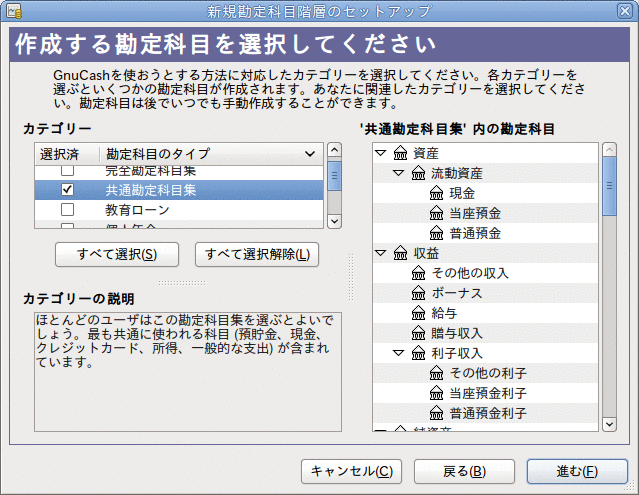Click the 選択済 column header

pos(66,153)
